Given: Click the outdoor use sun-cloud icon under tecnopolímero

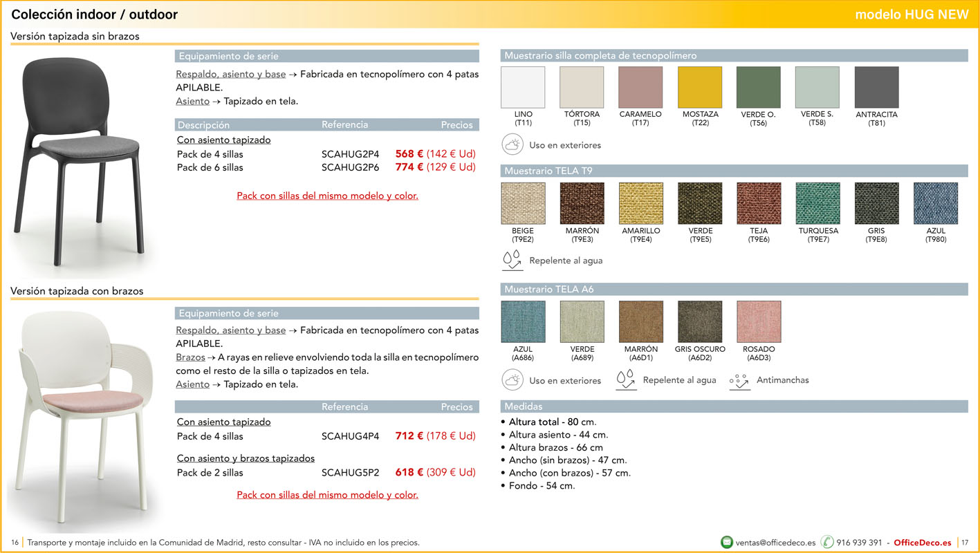Looking at the screenshot, I should coord(512,145).
